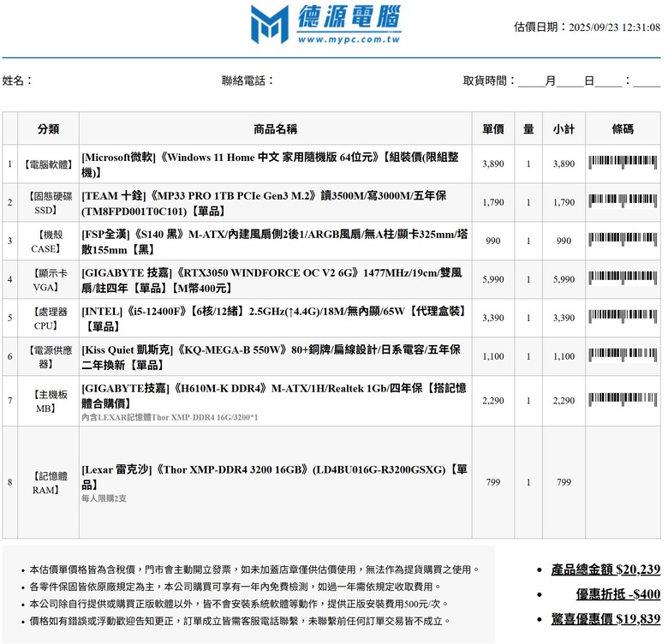
Task: Click the 電源供應器 category cell
Action: pyautogui.click(x=48, y=357)
